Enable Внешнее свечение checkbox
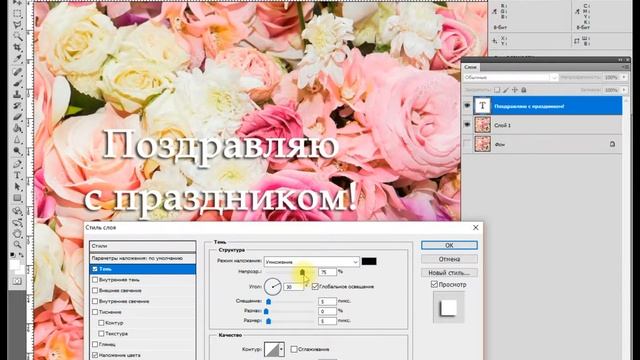640x360 pixels. coord(95,291)
